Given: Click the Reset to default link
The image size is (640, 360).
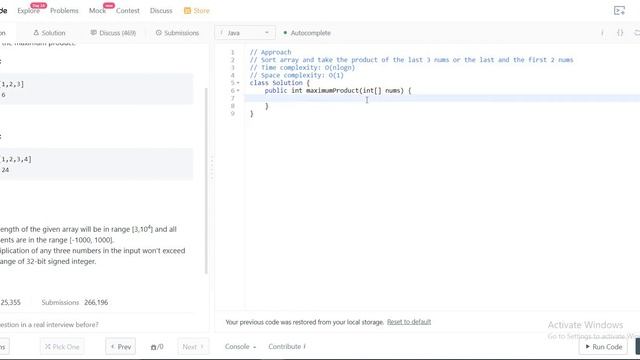Looking at the screenshot, I should (x=409, y=322).
